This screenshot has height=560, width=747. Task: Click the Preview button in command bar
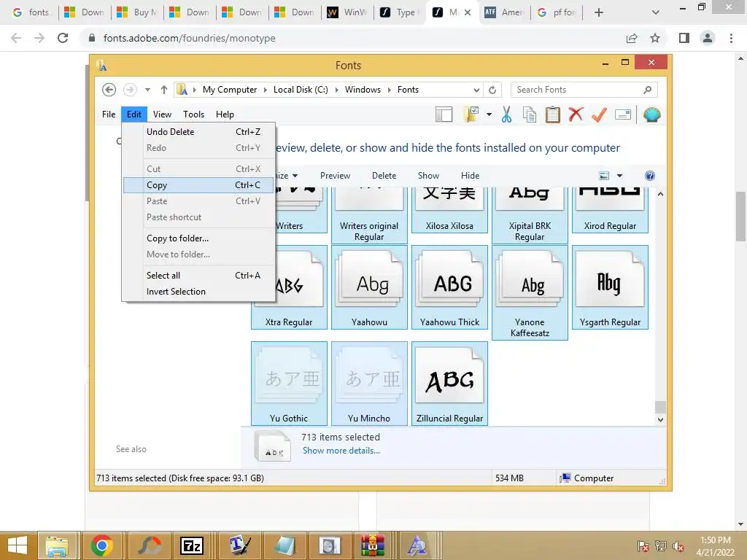click(x=335, y=176)
